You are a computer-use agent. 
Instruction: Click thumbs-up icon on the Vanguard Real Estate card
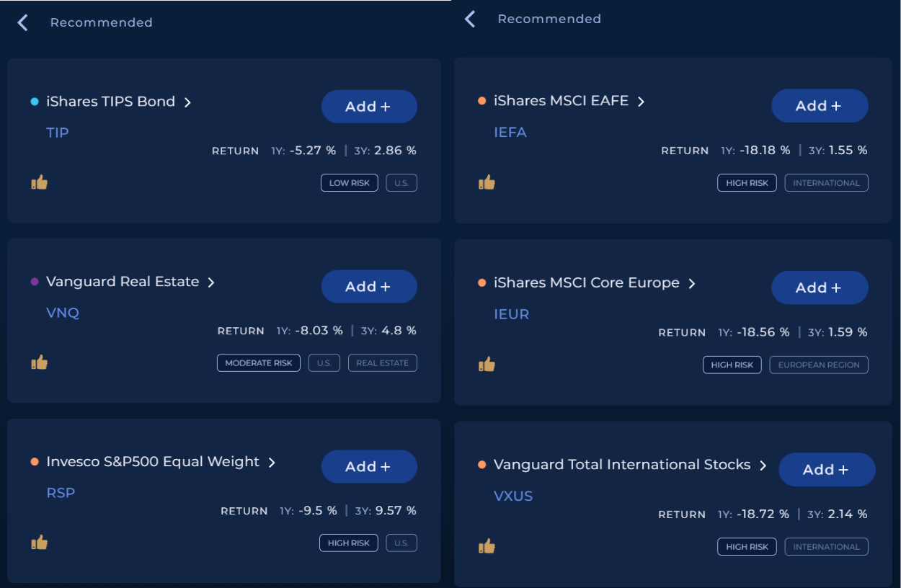40,362
